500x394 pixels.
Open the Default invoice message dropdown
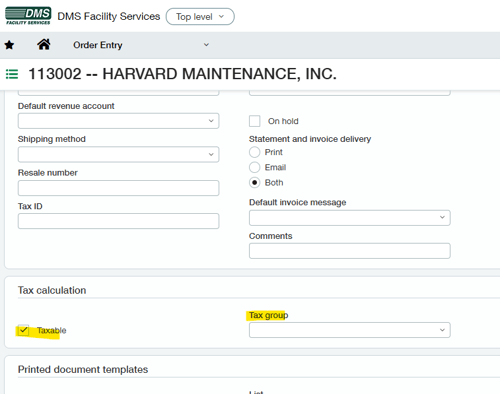point(350,218)
